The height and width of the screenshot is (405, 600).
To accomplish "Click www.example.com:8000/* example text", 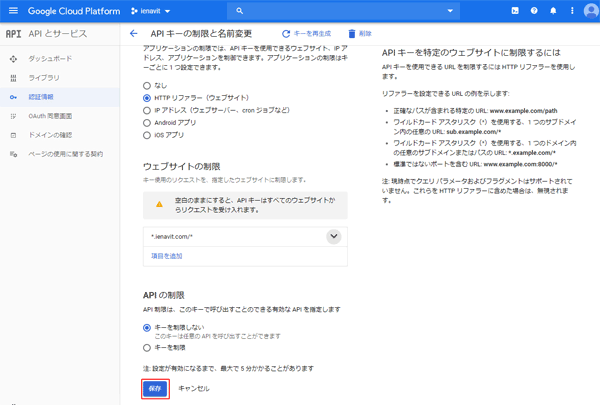I will point(520,164).
